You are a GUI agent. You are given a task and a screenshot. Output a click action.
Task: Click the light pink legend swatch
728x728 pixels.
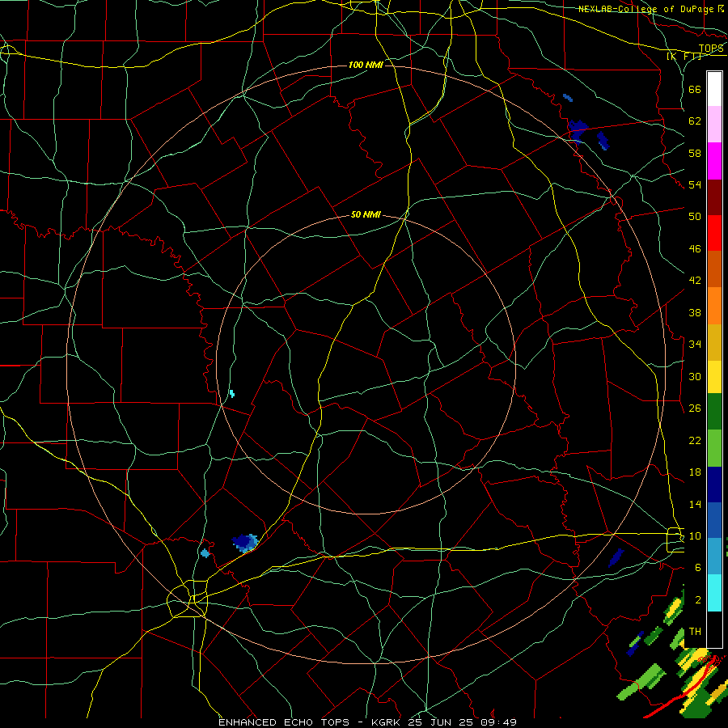(714, 125)
